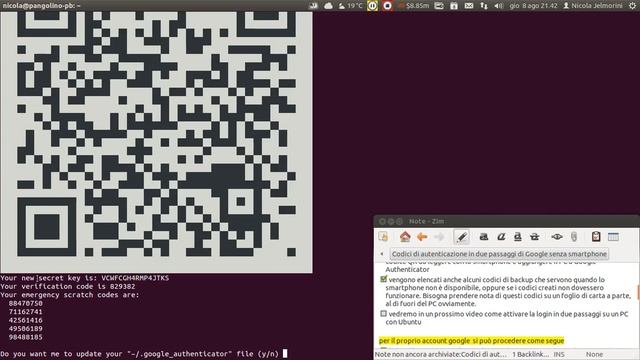The height and width of the screenshot is (360, 640).
Task: Click the highlighted 'per il proprio account google' text
Action: [x=471, y=341]
